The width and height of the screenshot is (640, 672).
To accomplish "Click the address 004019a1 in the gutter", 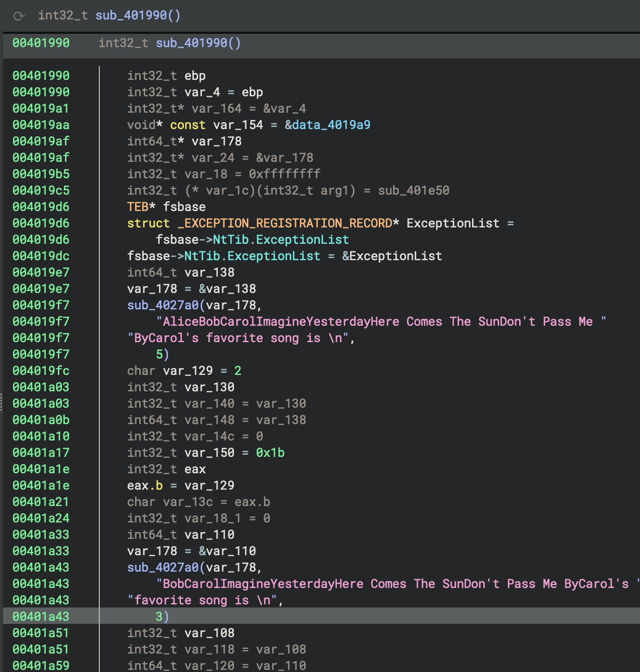I will point(41,109).
